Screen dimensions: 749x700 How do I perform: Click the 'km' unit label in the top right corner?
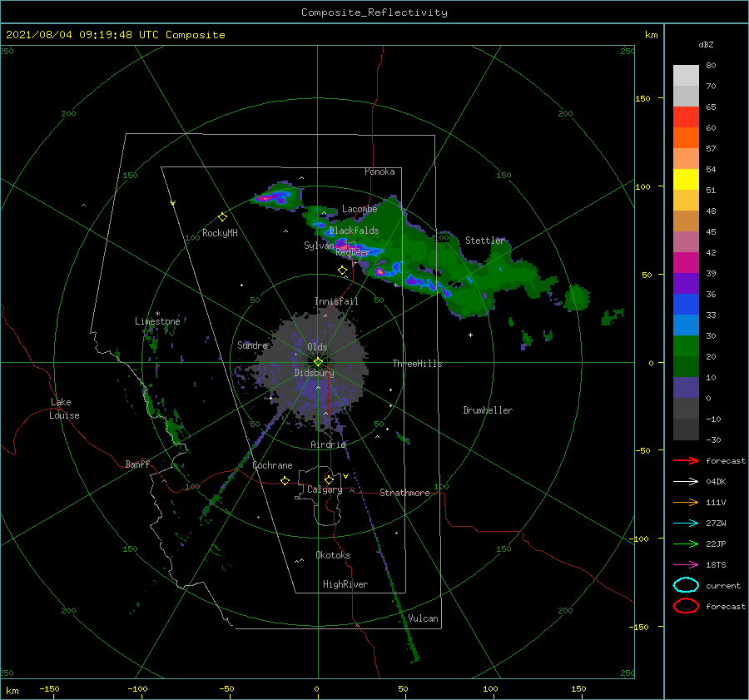click(651, 35)
